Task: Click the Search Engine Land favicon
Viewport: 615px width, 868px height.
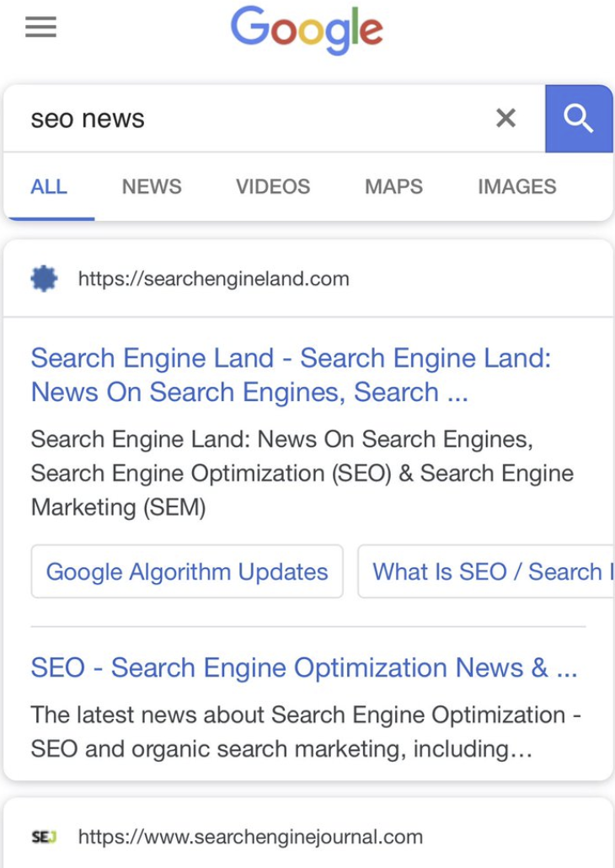Action: pos(45,278)
